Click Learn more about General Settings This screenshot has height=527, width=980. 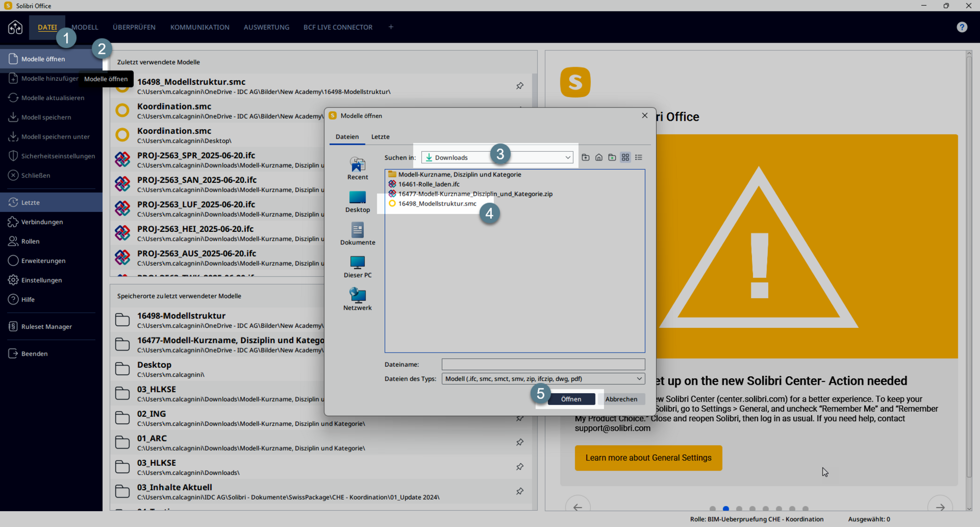point(648,458)
